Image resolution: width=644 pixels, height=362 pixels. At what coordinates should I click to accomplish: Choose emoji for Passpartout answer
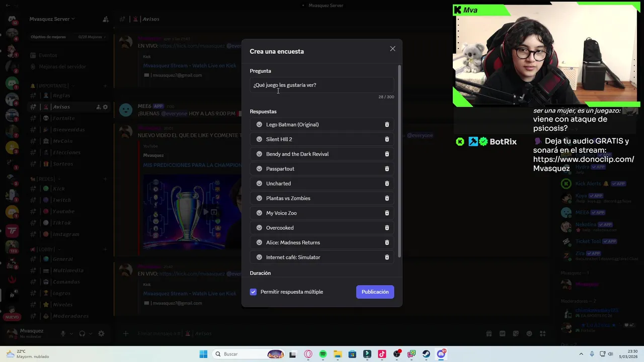tap(259, 169)
